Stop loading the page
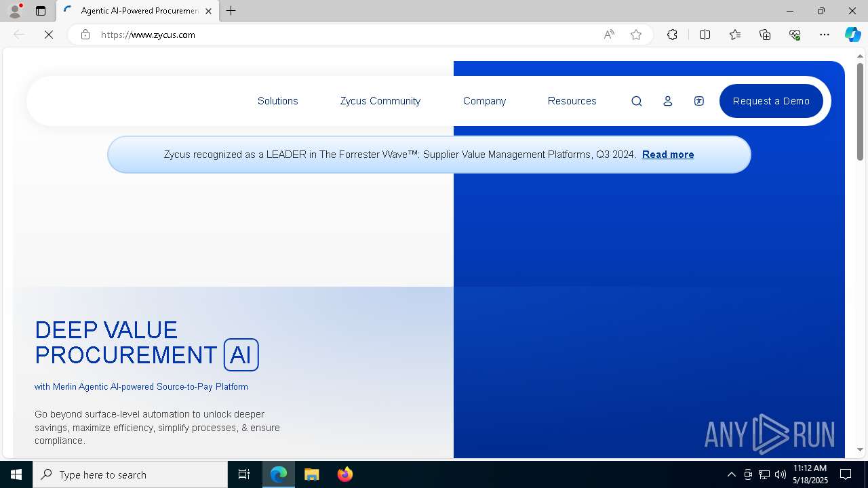 click(x=49, y=35)
